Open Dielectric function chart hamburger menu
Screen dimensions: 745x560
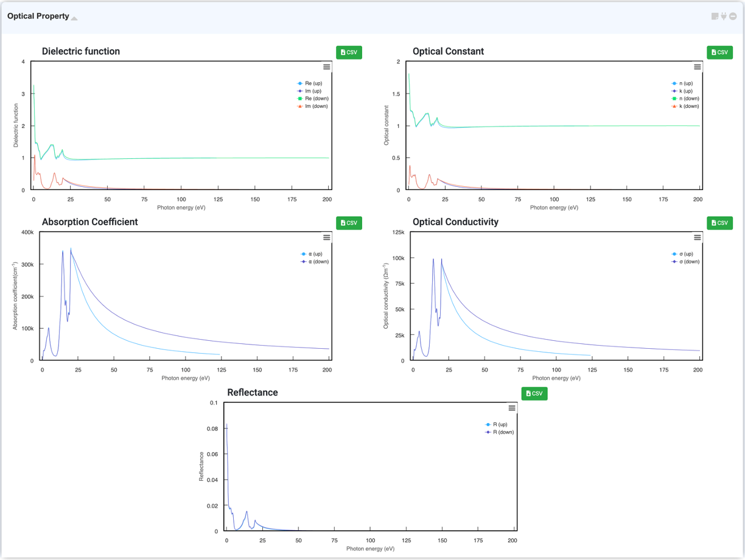[x=327, y=67]
